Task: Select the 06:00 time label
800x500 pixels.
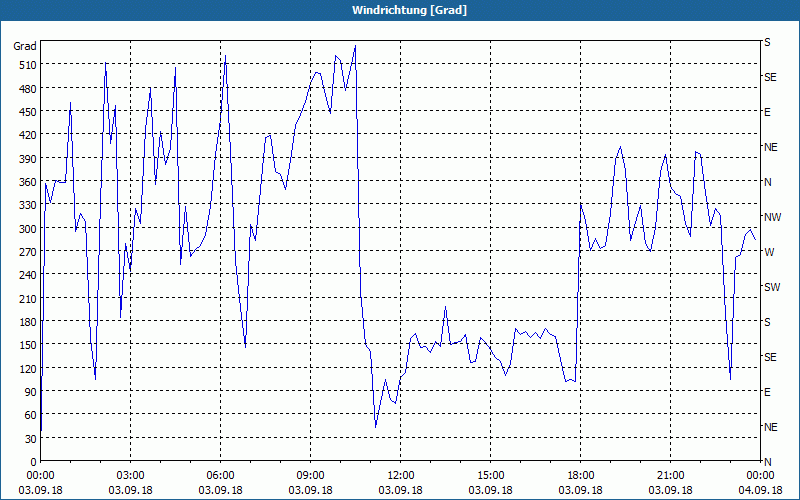Action: [220, 476]
